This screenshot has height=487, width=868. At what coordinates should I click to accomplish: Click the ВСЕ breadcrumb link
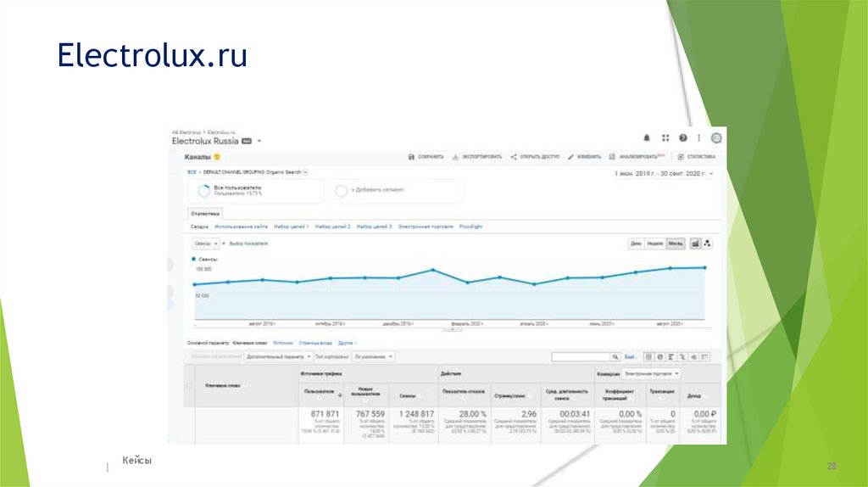[x=192, y=172]
